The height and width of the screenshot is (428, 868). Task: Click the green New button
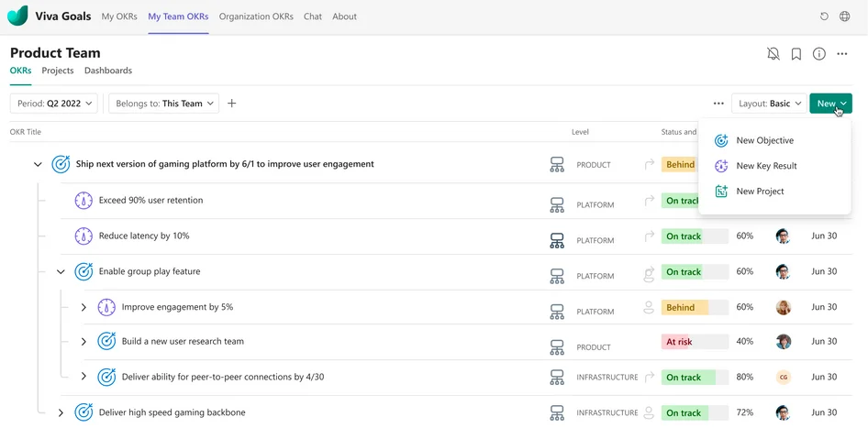click(830, 104)
